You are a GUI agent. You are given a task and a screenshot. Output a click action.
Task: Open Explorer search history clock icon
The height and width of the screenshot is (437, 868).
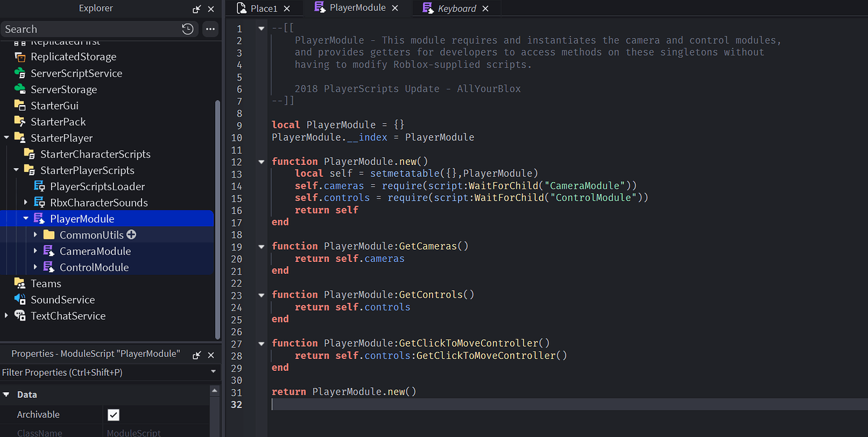(x=187, y=29)
